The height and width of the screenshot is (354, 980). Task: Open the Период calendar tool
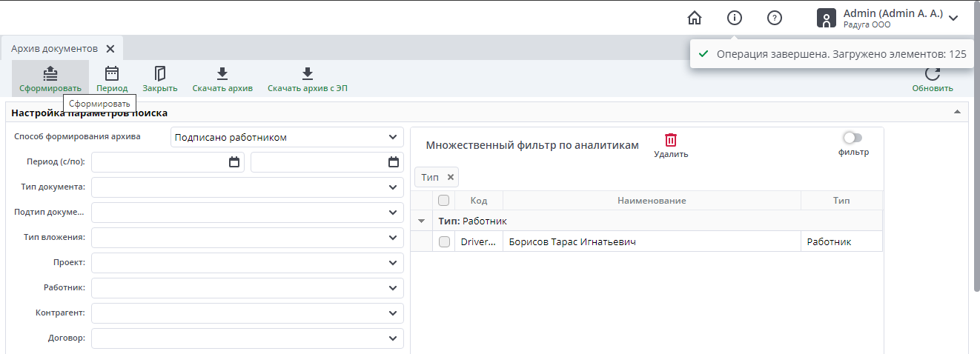(112, 73)
